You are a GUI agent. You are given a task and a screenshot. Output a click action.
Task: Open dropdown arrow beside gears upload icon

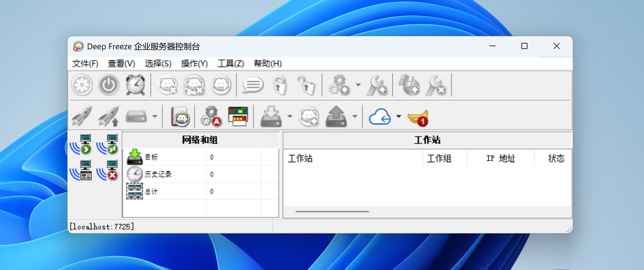pos(358,85)
